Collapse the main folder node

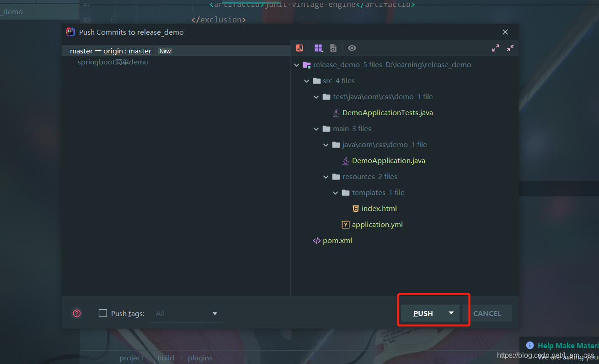pyautogui.click(x=316, y=129)
